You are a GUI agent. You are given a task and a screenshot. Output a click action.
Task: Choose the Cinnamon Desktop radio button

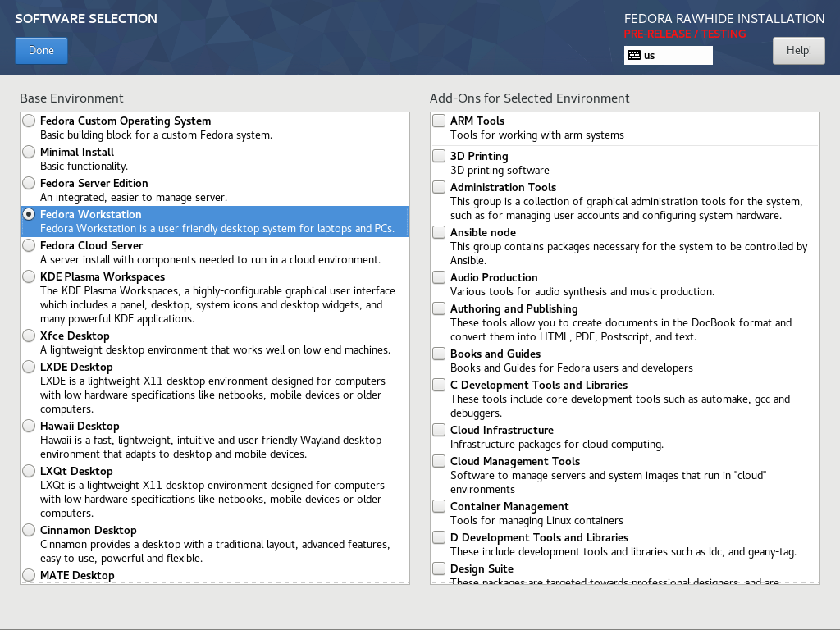coord(29,530)
